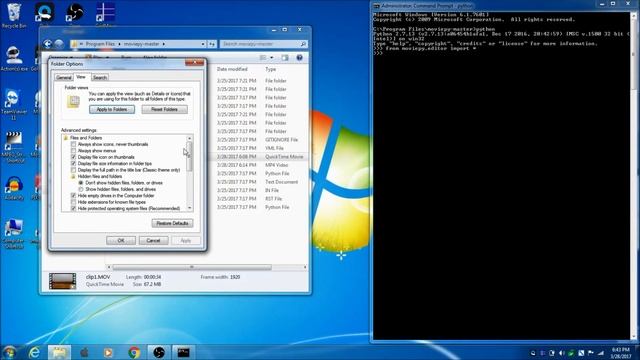Switch to the General tab in Folder Options

[x=64, y=78]
